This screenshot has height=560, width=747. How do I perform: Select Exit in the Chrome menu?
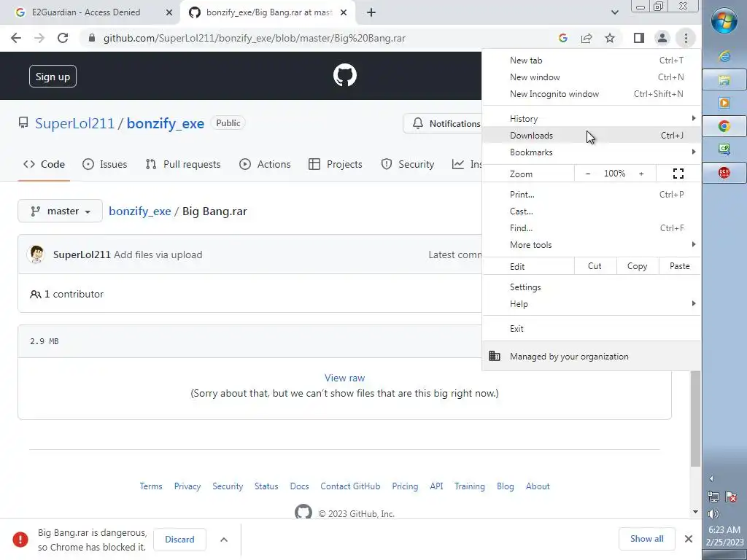coord(591,329)
